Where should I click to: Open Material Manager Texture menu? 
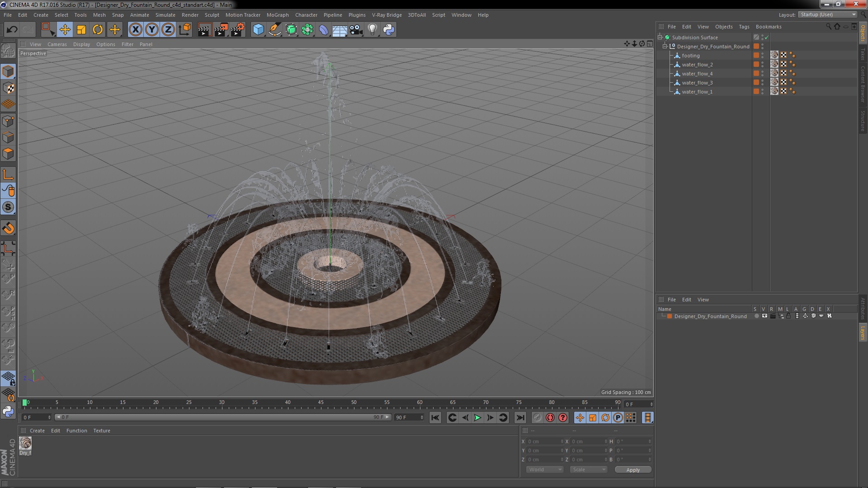101,431
